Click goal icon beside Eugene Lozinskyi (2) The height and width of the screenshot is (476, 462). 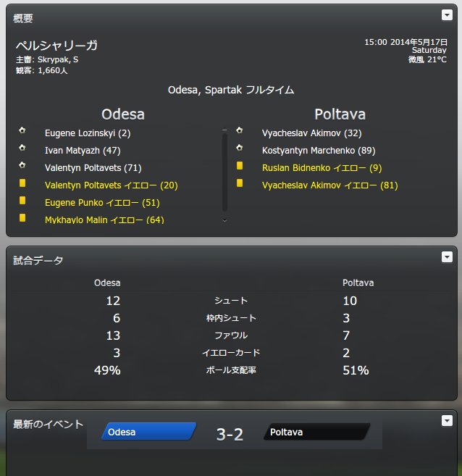[x=22, y=130]
